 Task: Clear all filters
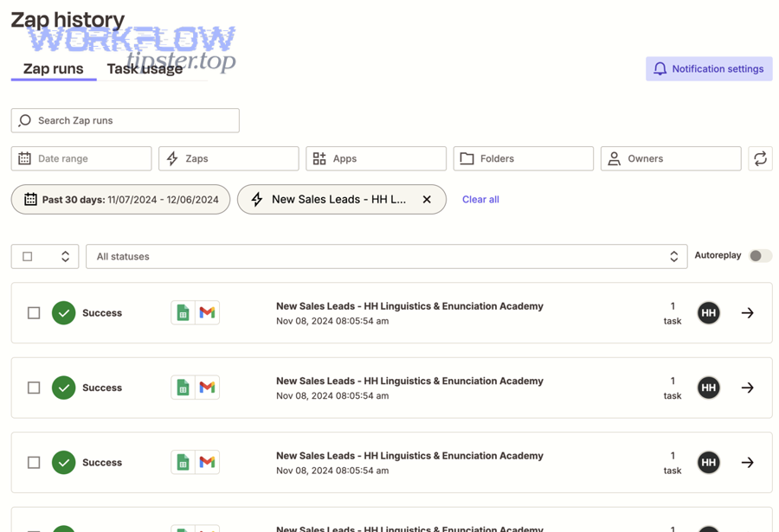[480, 200]
